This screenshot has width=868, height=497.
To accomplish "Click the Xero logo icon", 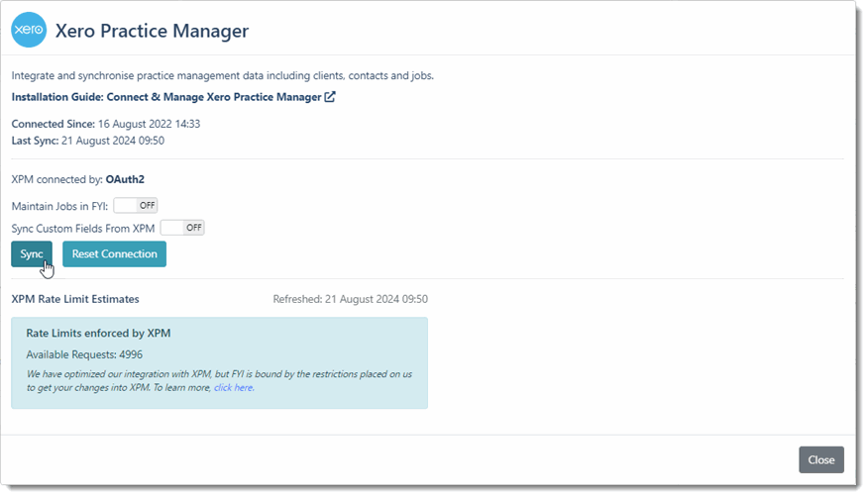I will click(x=29, y=30).
